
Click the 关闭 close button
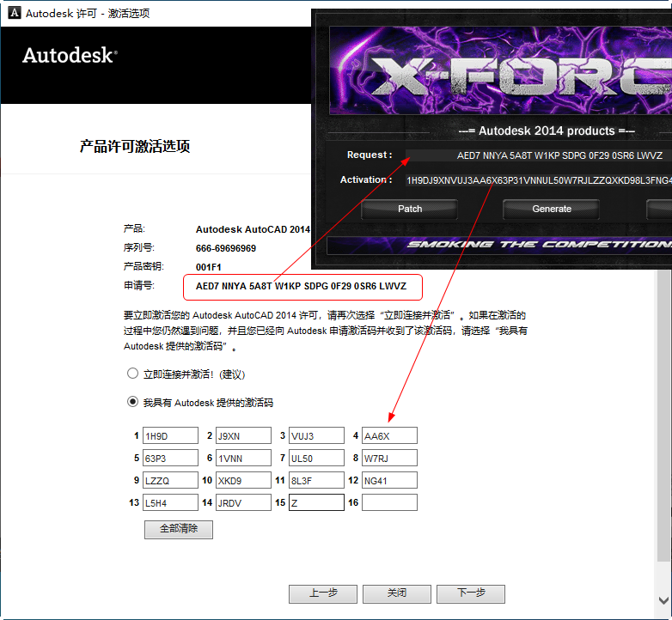396,593
